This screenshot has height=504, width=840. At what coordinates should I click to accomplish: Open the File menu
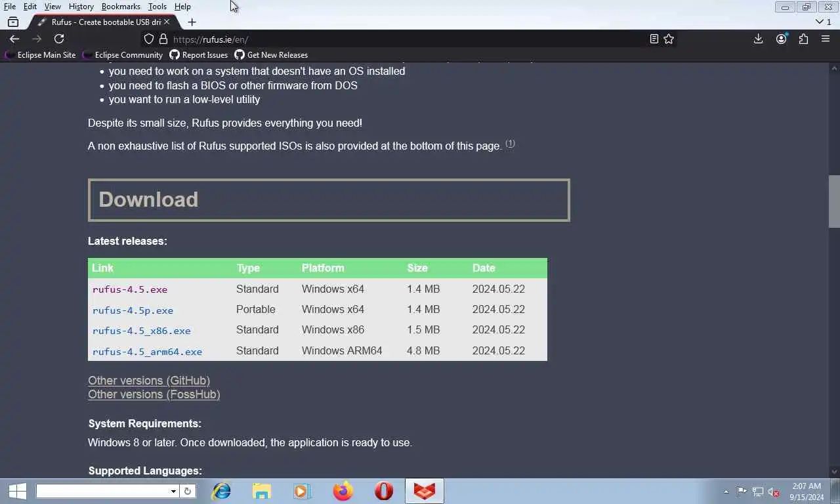(x=10, y=7)
